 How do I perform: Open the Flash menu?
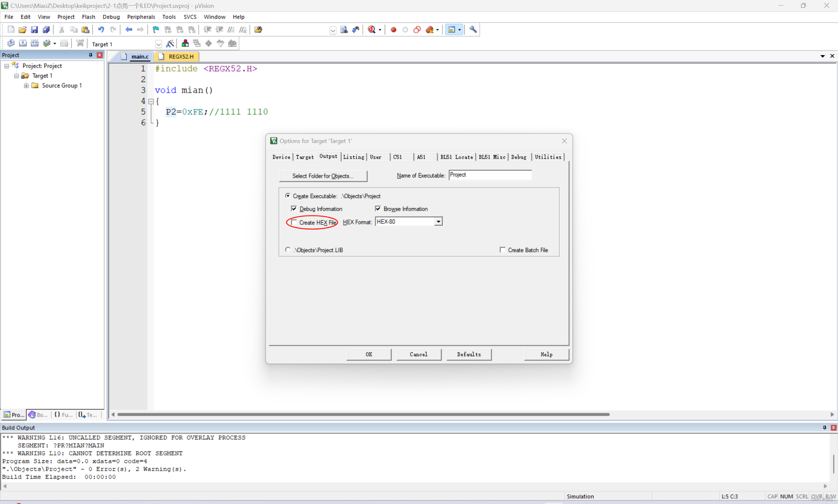point(88,17)
